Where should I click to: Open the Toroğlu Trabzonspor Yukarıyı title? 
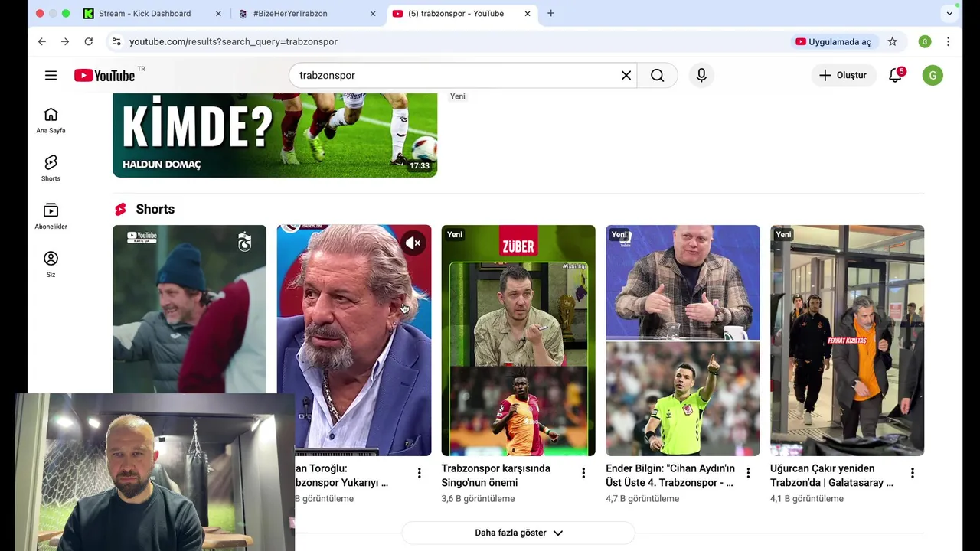pos(342,475)
